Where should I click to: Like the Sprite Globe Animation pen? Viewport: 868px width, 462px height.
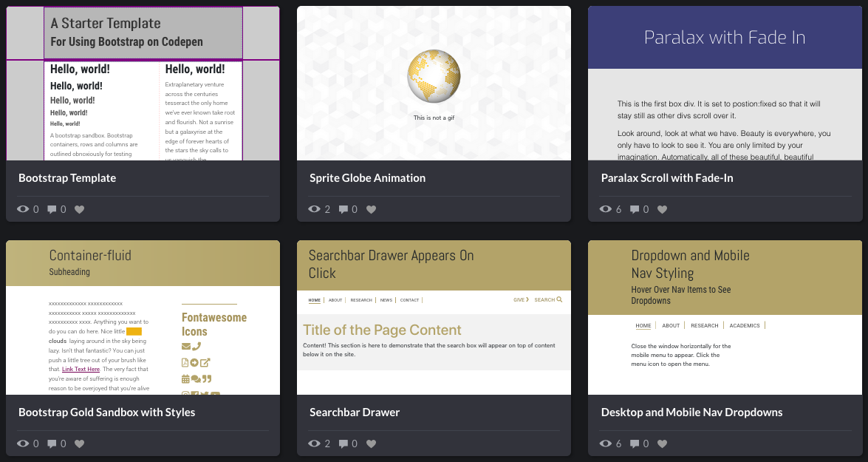tap(371, 209)
